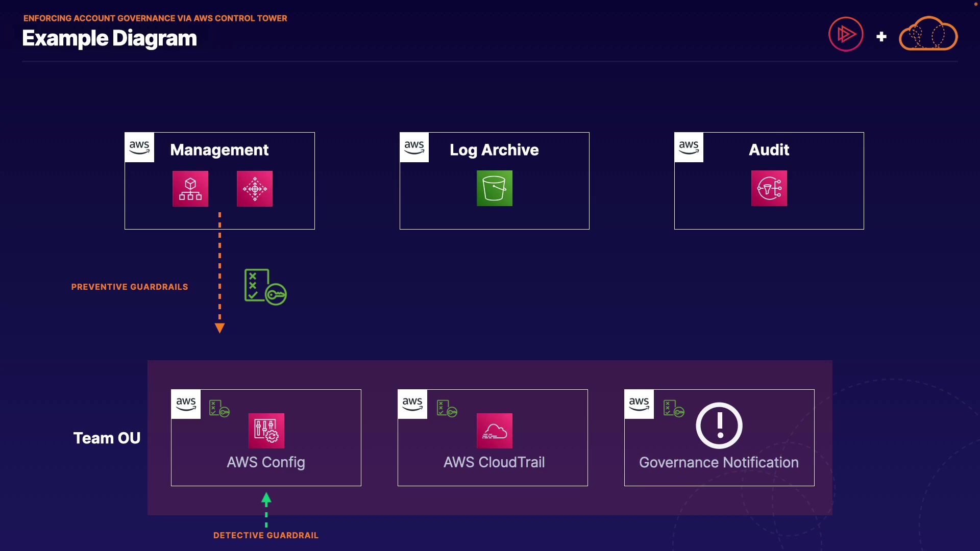Click the Preventive Guardrails label
Screen dimensions: 980x551
tap(130, 287)
